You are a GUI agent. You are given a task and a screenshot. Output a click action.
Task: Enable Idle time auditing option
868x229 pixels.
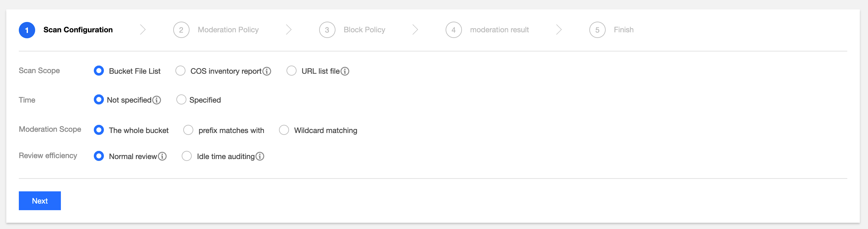(x=187, y=156)
